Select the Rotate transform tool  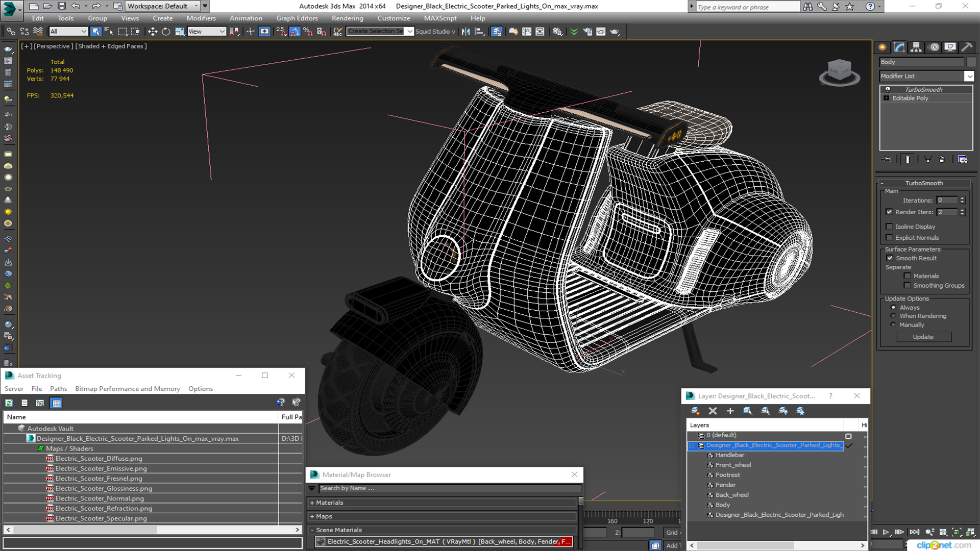click(166, 32)
